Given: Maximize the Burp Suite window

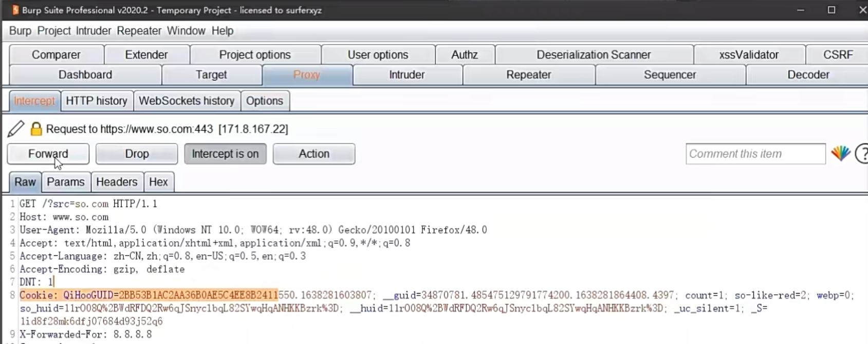Looking at the screenshot, I should coord(832,10).
